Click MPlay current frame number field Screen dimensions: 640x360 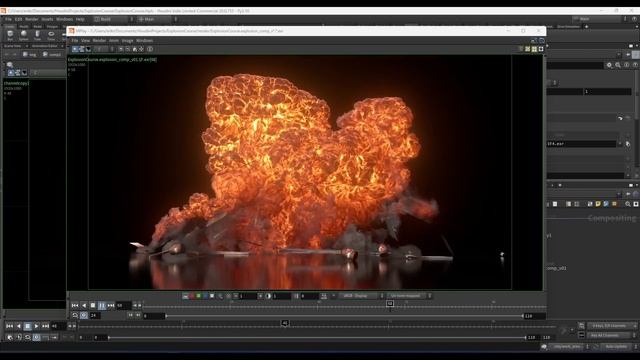pos(123,305)
